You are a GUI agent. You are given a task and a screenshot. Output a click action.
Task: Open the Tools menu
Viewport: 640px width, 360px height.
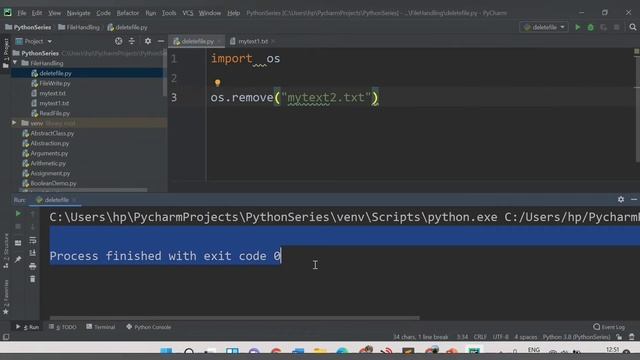[169, 13]
